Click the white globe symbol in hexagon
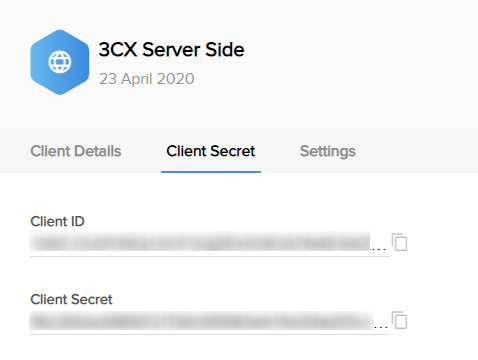 (x=60, y=62)
